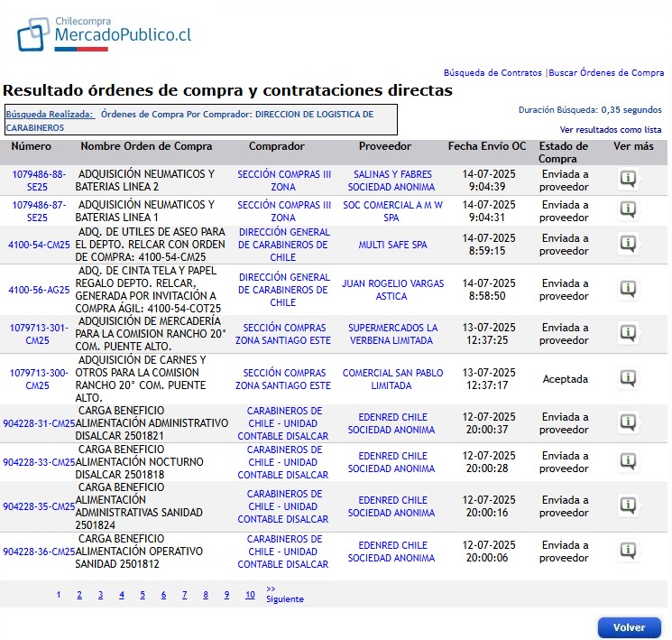The height and width of the screenshot is (640, 672).
Task: Click Duración Búsqueda 0,35 segundos text
Action: (x=590, y=110)
